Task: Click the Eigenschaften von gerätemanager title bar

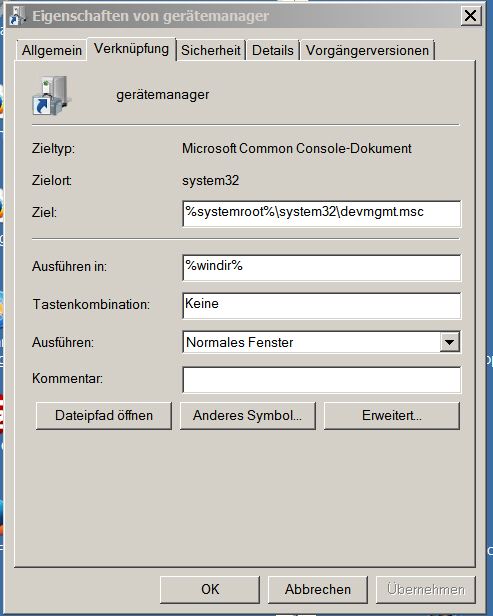Action: (236, 16)
